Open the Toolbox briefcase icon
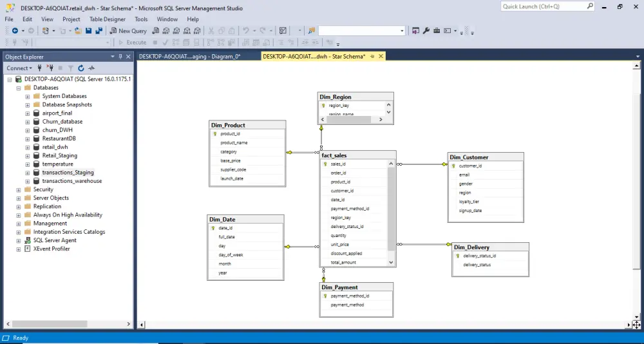 point(437,31)
